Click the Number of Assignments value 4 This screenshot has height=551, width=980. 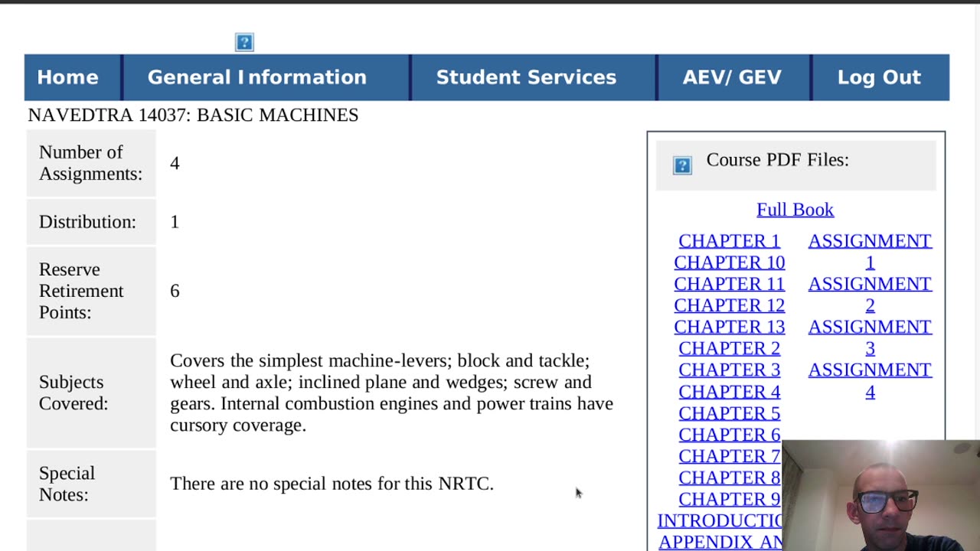point(175,163)
